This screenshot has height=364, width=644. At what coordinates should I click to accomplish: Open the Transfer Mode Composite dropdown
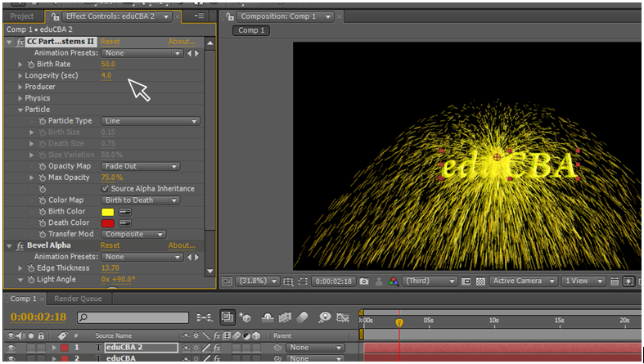click(133, 234)
